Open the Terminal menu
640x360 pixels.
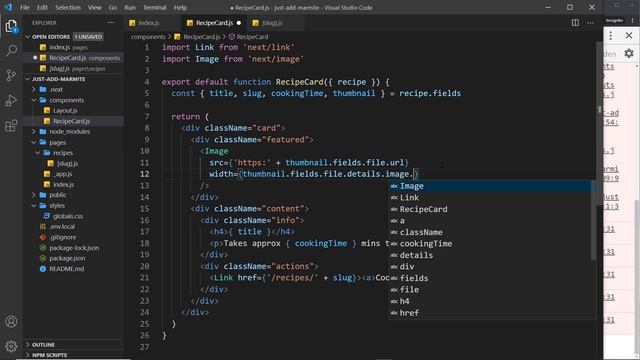(155, 7)
